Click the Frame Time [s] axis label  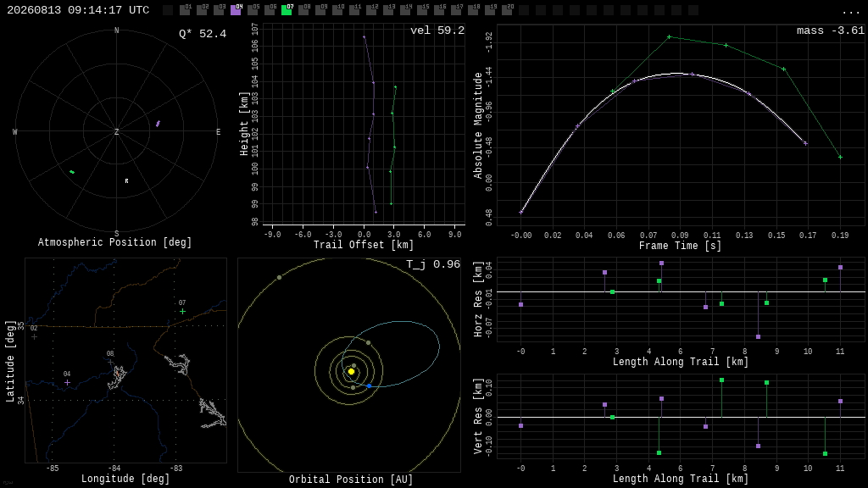681,245
